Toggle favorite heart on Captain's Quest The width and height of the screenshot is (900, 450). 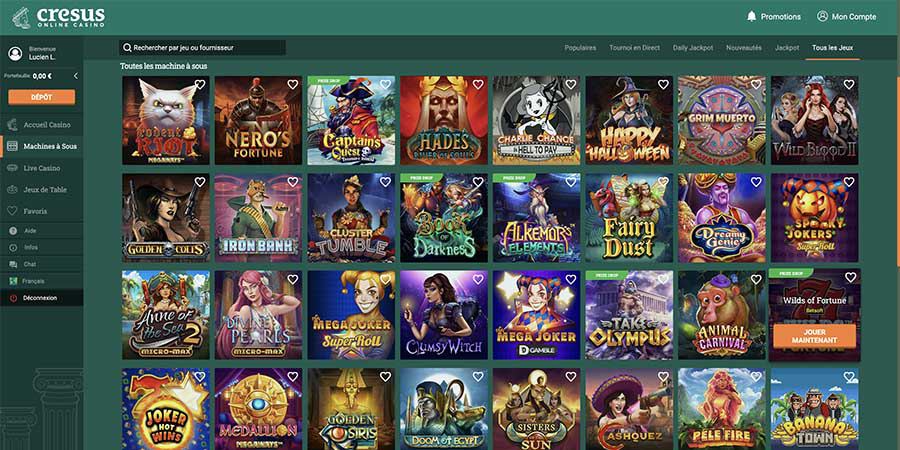[385, 84]
